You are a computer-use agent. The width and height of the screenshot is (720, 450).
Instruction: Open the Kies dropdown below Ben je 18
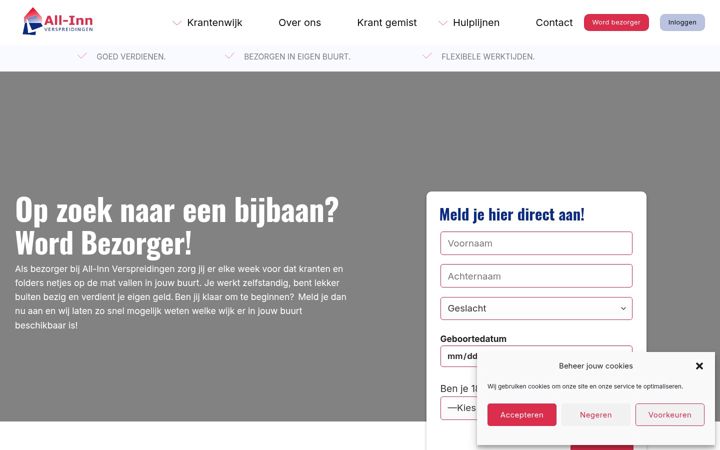[458, 408]
